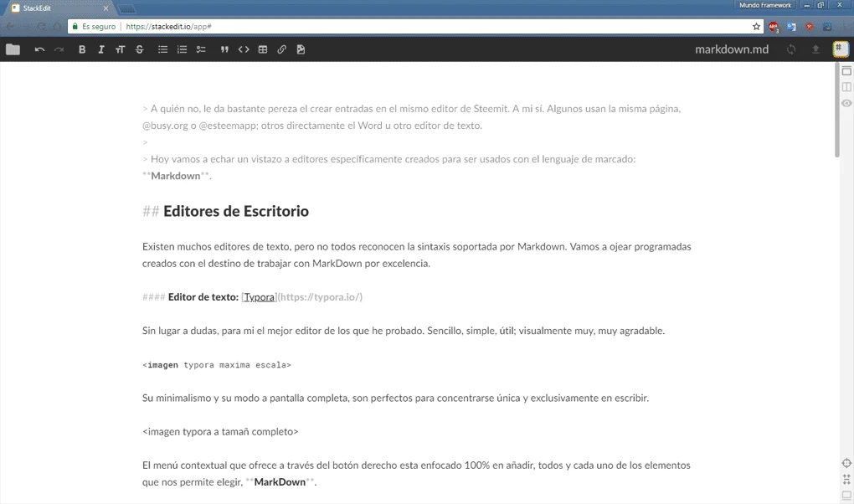Open the StackEdit main menu
The height and width of the screenshot is (504, 854).
point(839,49)
